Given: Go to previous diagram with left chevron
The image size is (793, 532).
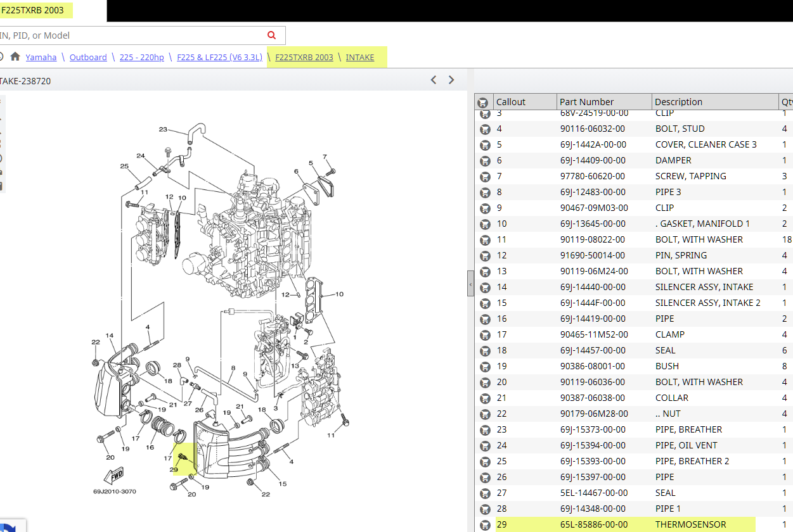Looking at the screenshot, I should point(434,80).
